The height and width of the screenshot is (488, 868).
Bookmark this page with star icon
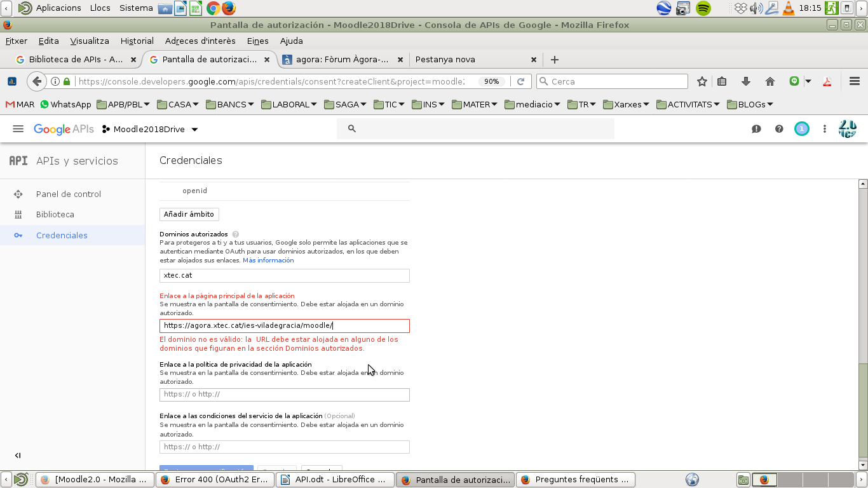click(702, 81)
